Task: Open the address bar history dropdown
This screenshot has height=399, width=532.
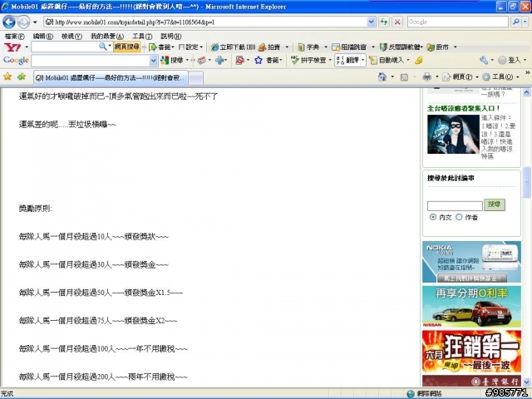Action: point(372,22)
